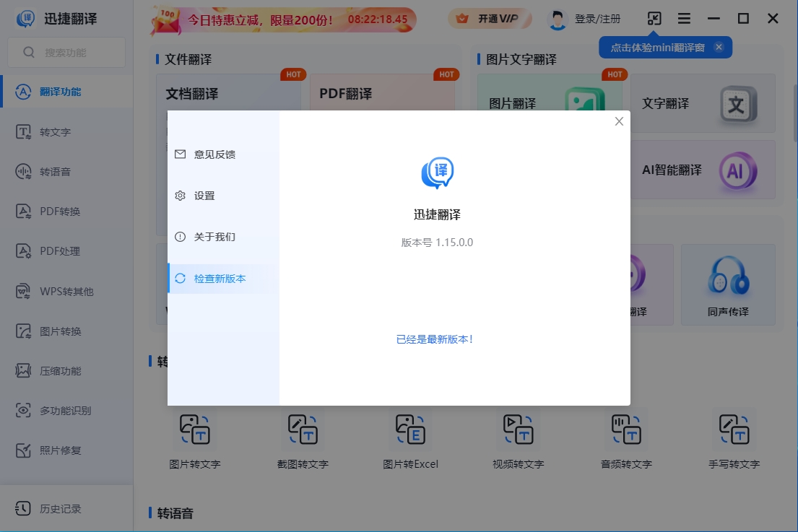Open the 截图转文字 tool icon

(x=303, y=429)
